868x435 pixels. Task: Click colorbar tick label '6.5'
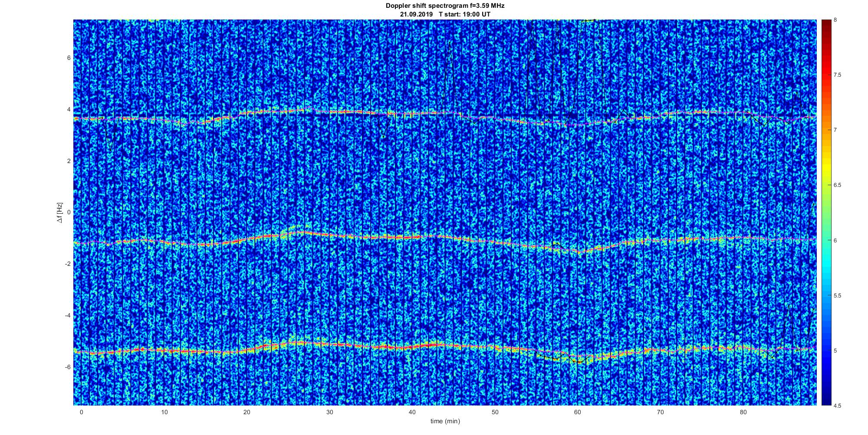pos(838,185)
